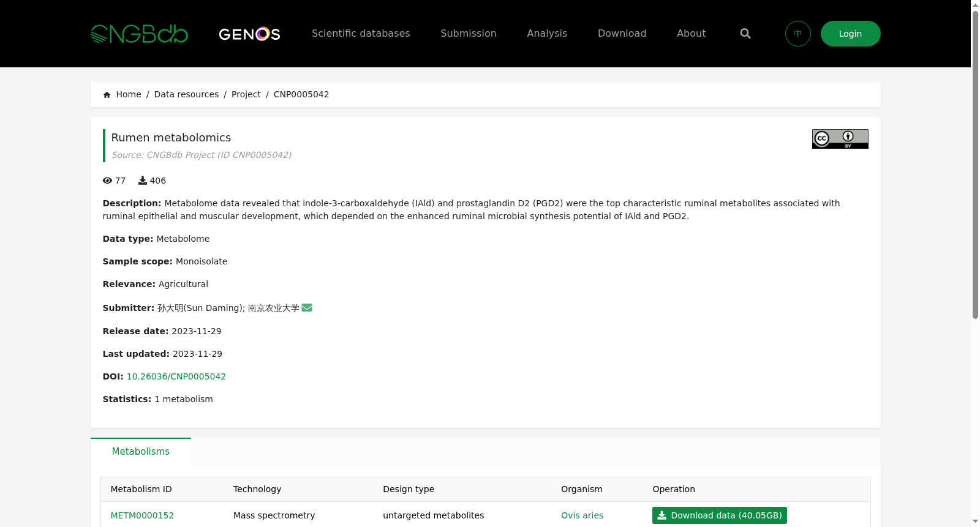
Task: Click the Sample scope Monoisolate text
Action: pos(202,261)
